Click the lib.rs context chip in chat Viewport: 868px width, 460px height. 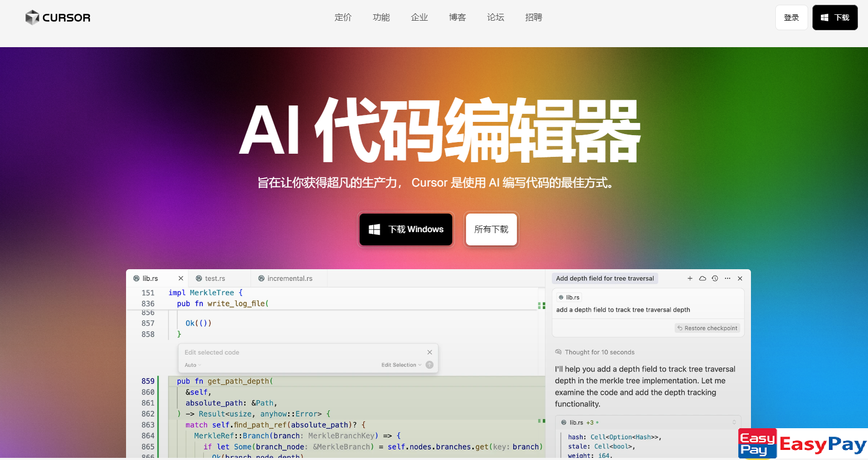569,297
